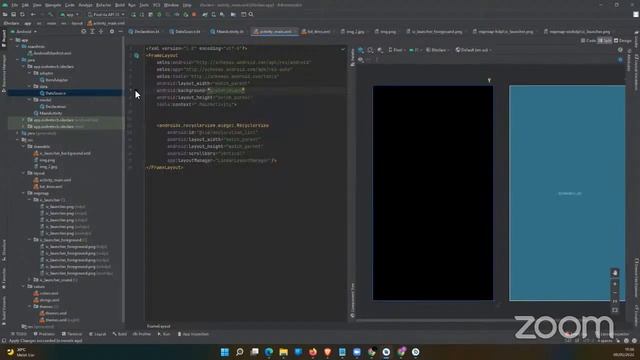This screenshot has width=640, height=360.
Task: Click the Back navigation arrow in toolbar
Action: click(x=33, y=14)
